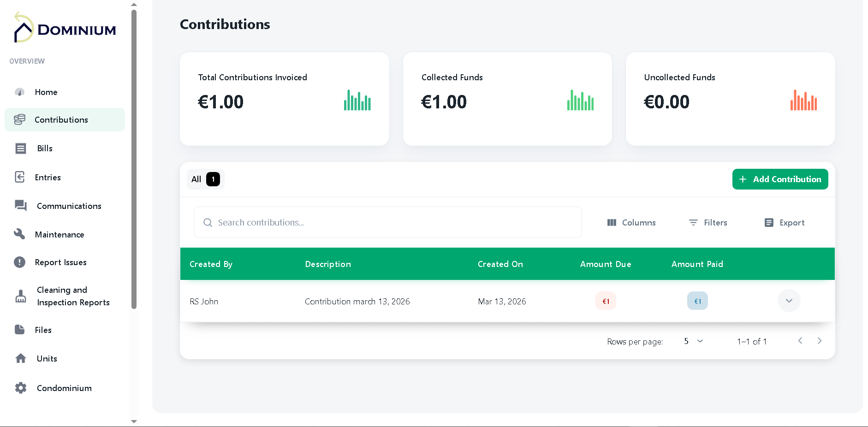Image resolution: width=868 pixels, height=427 pixels.
Task: Open Communications chat bubble icon
Action: (x=20, y=206)
